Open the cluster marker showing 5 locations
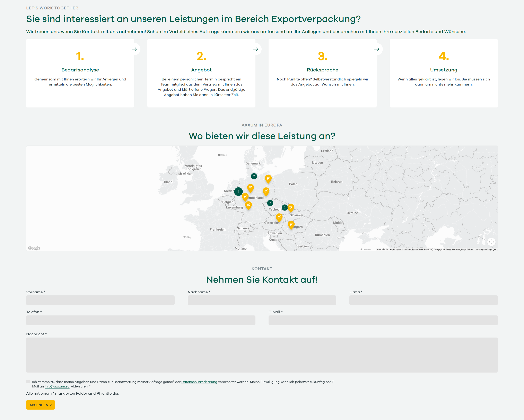Image resolution: width=524 pixels, height=420 pixels. click(x=238, y=192)
